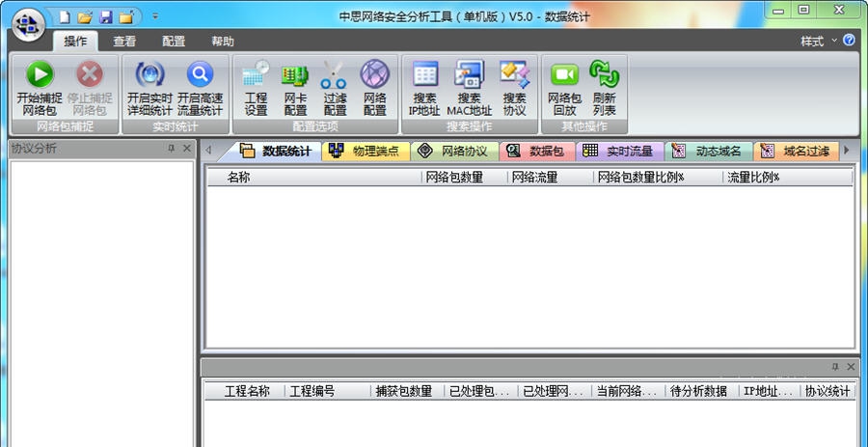This screenshot has height=447, width=868.
Task: Click the round application menu button
Action: [28, 25]
